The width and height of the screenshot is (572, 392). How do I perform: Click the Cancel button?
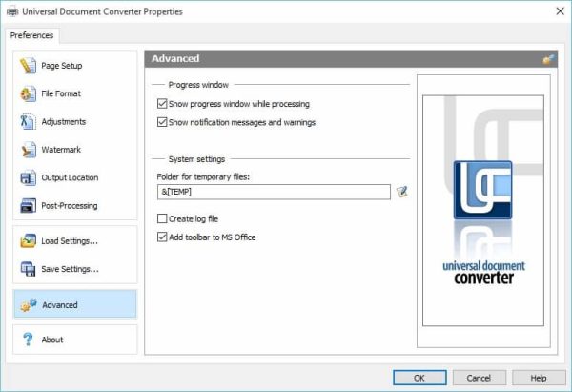click(479, 378)
